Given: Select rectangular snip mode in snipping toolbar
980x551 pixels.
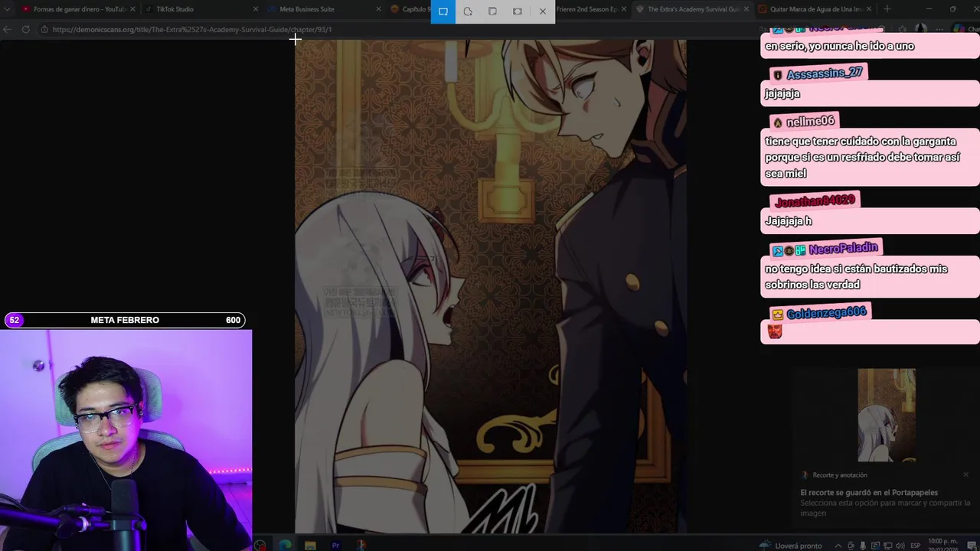Looking at the screenshot, I should click(x=443, y=11).
